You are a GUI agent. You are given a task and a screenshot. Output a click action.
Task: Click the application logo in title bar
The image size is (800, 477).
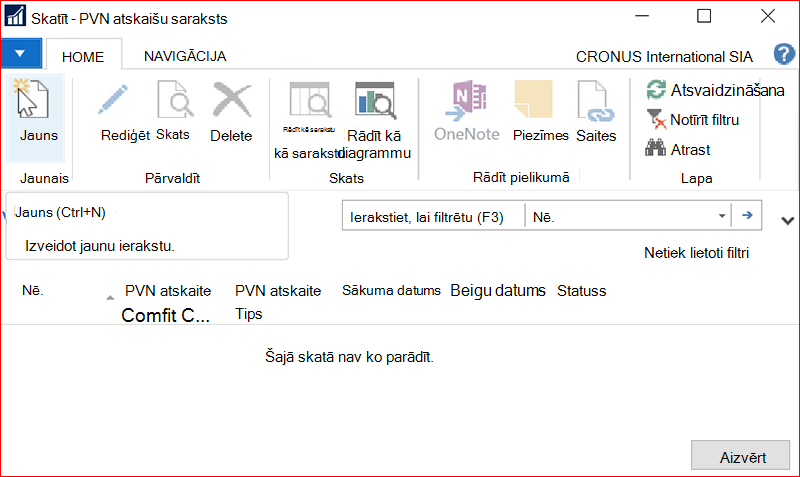[x=15, y=16]
